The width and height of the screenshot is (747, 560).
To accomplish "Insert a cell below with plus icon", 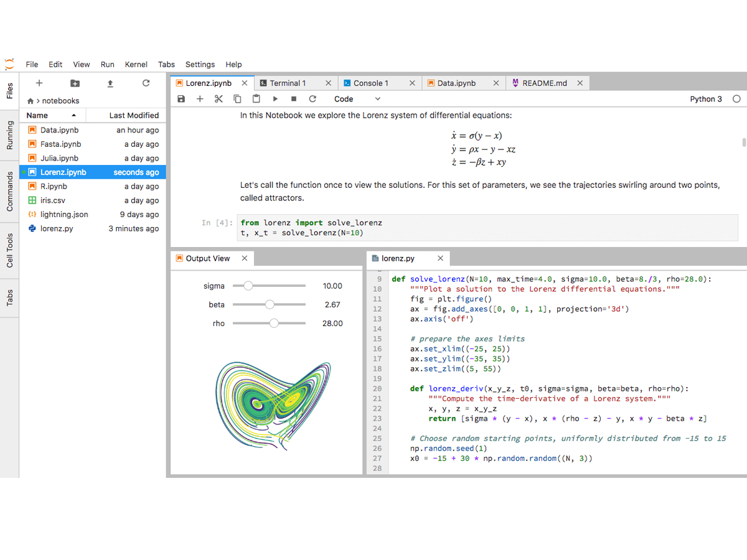I will click(x=200, y=99).
